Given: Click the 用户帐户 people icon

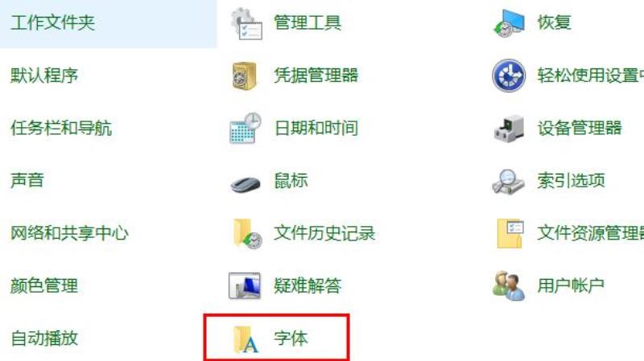Looking at the screenshot, I should 509,285.
